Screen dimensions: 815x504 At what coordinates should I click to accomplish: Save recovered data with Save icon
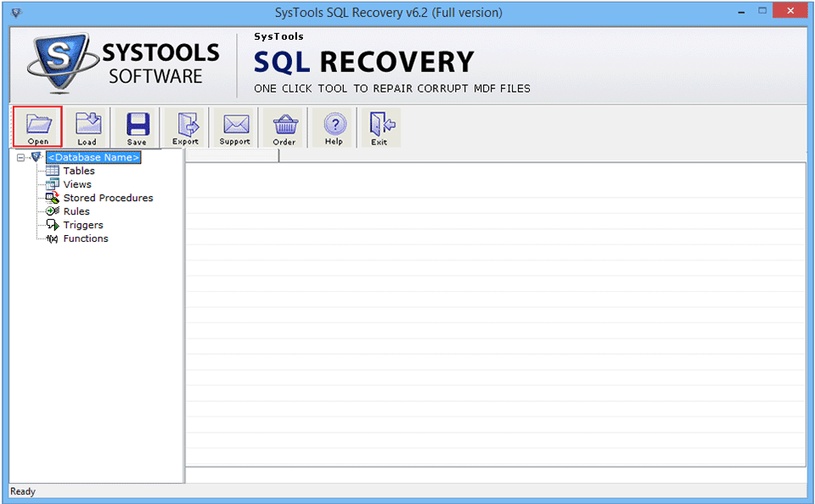(138, 127)
